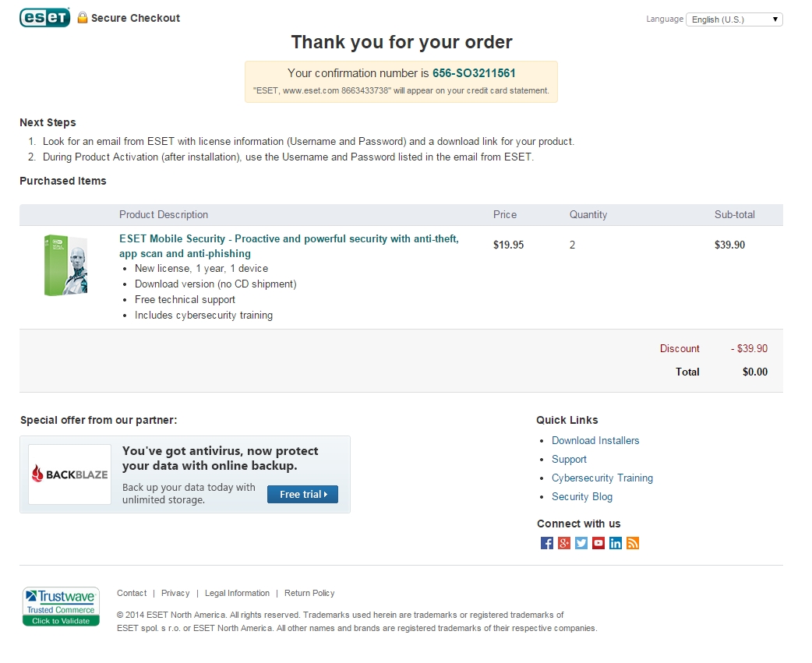Click the ESET logo in header
This screenshot has width=812, height=663.
pos(45,18)
